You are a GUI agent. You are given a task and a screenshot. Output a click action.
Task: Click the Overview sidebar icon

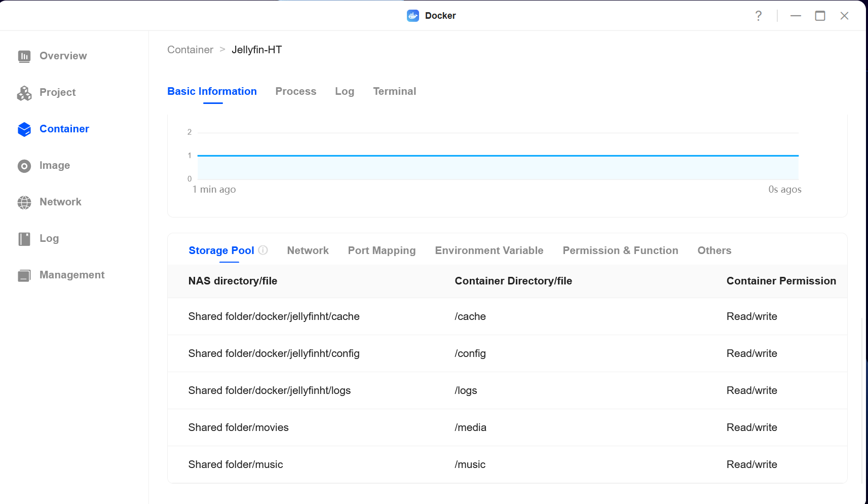[x=24, y=56]
